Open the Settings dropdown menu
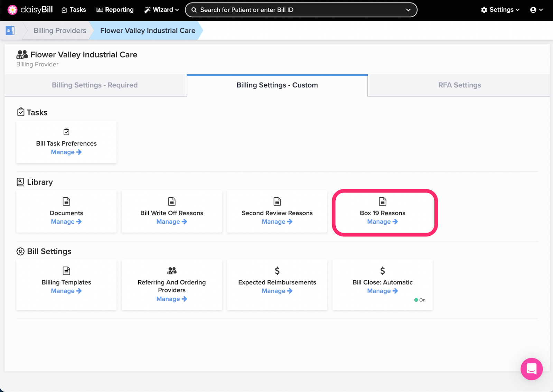 500,10
